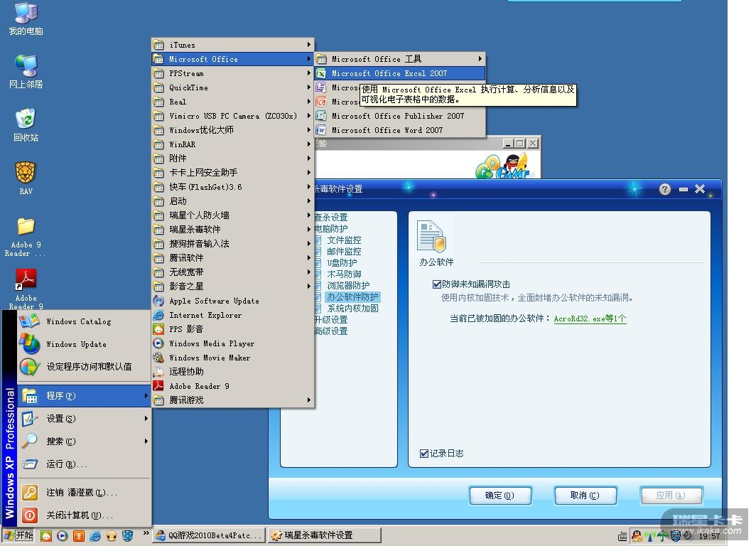
Task: Click the 设定程序访问和默认值 icon
Action: click(x=29, y=367)
